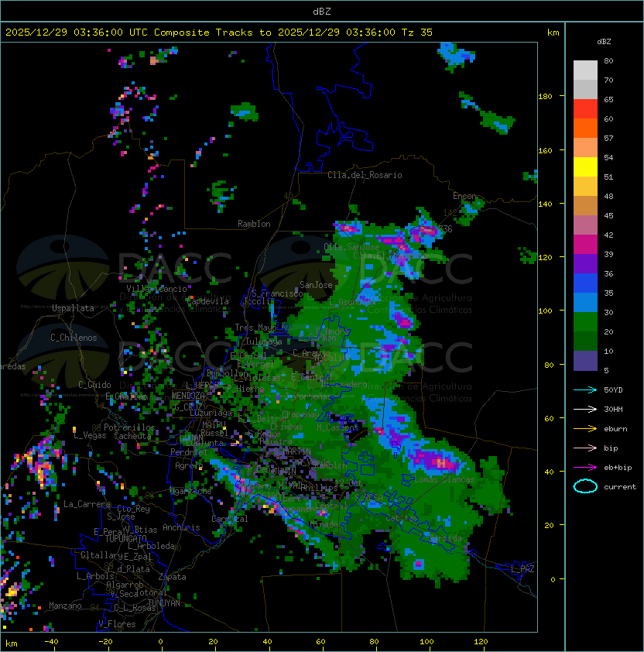Select the bright yellow 51-54 dBZ swatch

[x=585, y=167]
